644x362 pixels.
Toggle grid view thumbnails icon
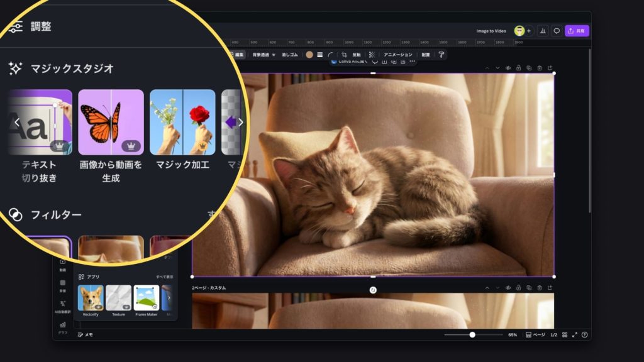pyautogui.click(x=565, y=335)
